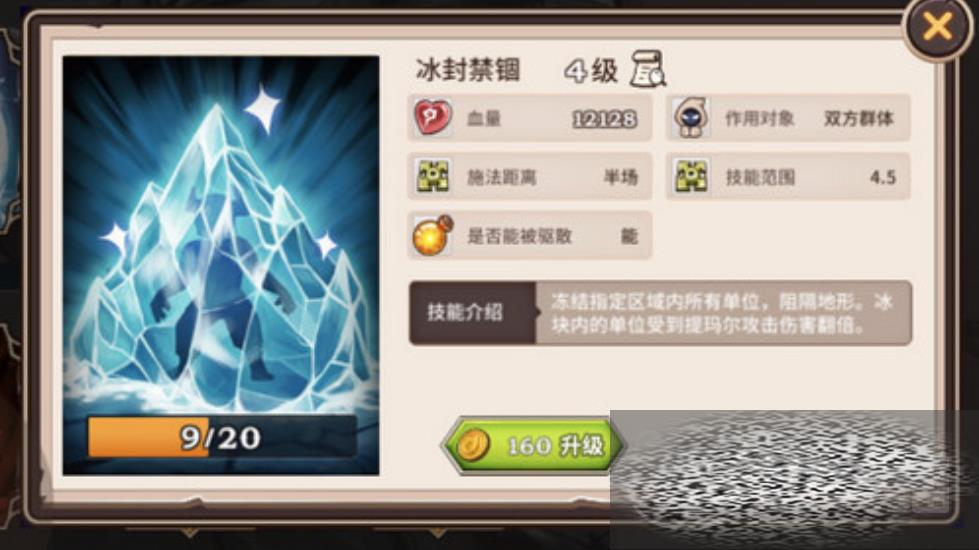Click the 施法距离 半场 stat row
The width and height of the screenshot is (979, 550).
529,177
